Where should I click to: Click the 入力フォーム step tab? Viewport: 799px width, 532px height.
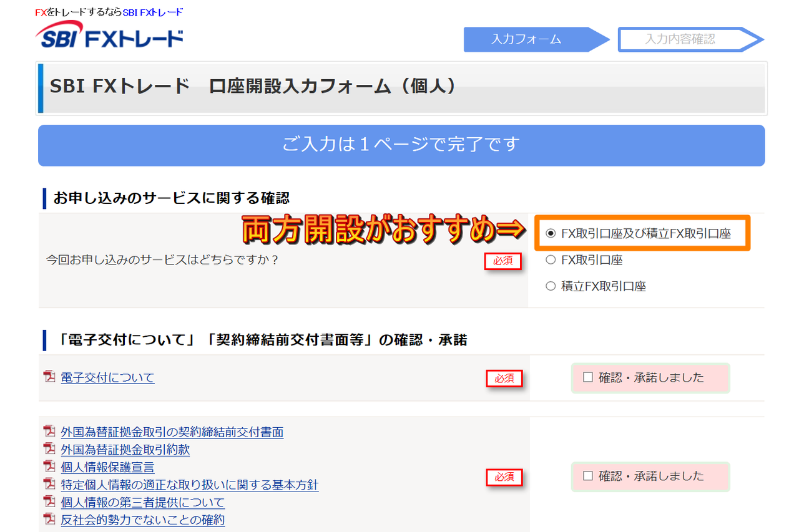537,39
